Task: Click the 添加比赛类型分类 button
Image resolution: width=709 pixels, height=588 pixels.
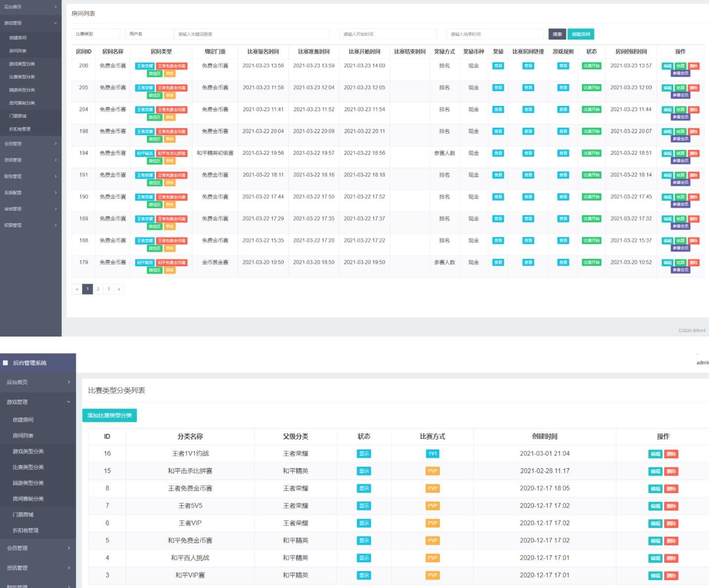Action: [x=109, y=415]
